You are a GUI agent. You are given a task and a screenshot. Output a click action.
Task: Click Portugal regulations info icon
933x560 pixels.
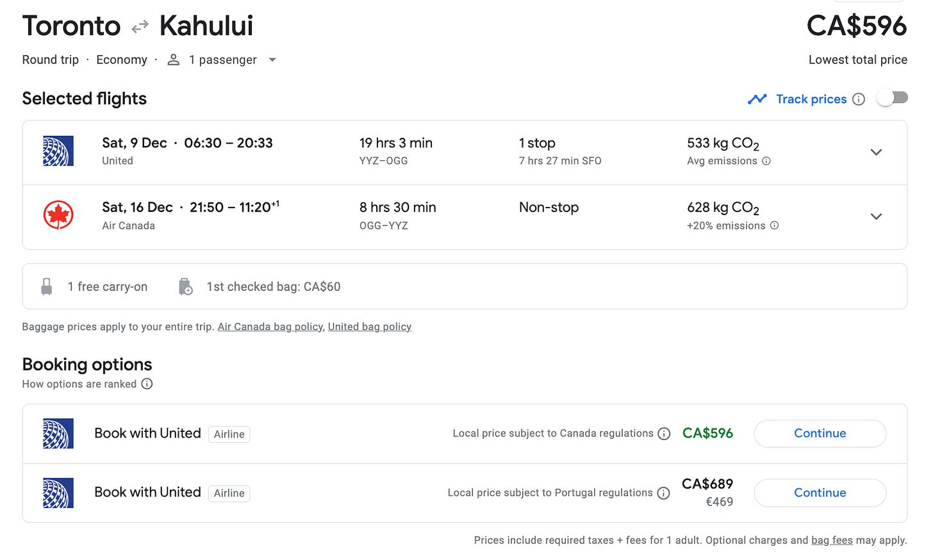[664, 493]
